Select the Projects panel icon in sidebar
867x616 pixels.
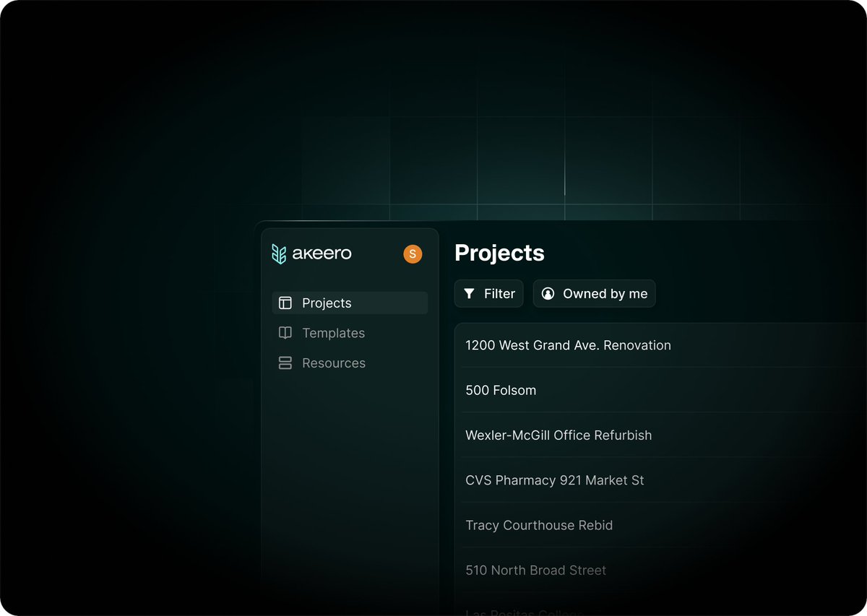[285, 303]
